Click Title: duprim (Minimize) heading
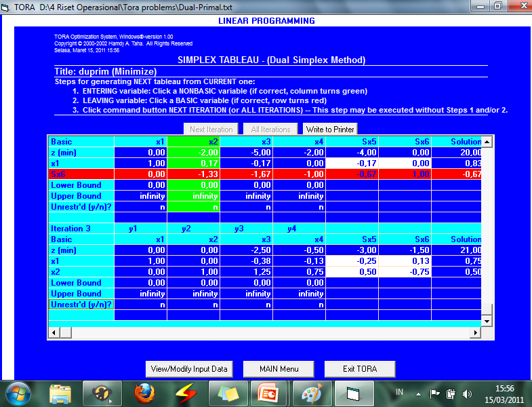This screenshot has width=532, height=407. (106, 72)
